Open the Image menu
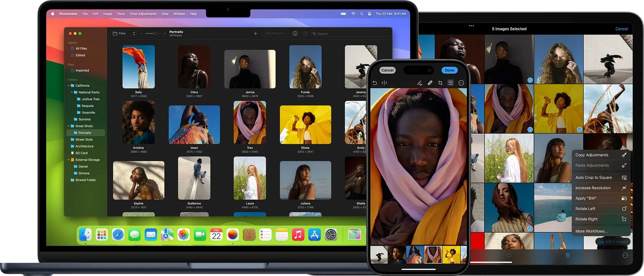644x276 pixels. (108, 14)
